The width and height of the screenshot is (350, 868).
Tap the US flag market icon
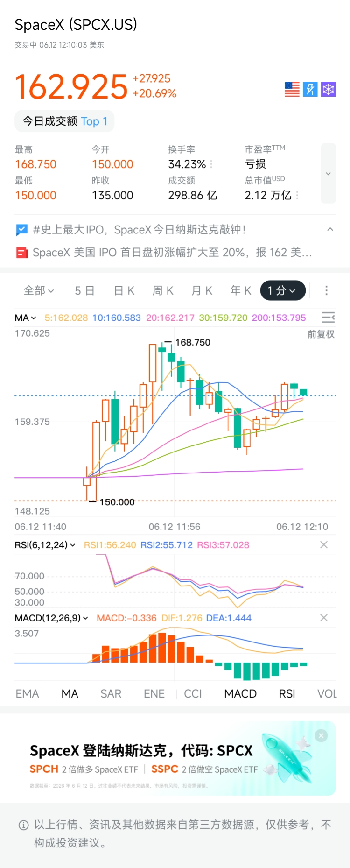pyautogui.click(x=292, y=89)
